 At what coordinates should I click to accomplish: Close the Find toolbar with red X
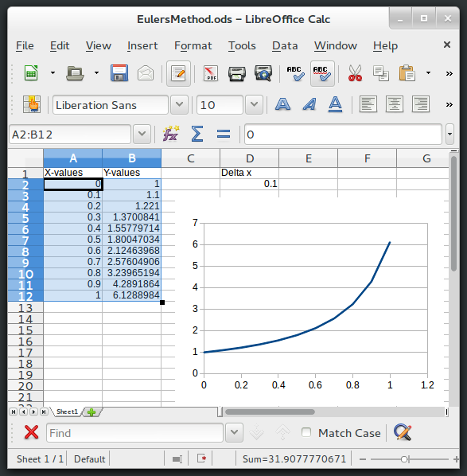pyautogui.click(x=31, y=432)
